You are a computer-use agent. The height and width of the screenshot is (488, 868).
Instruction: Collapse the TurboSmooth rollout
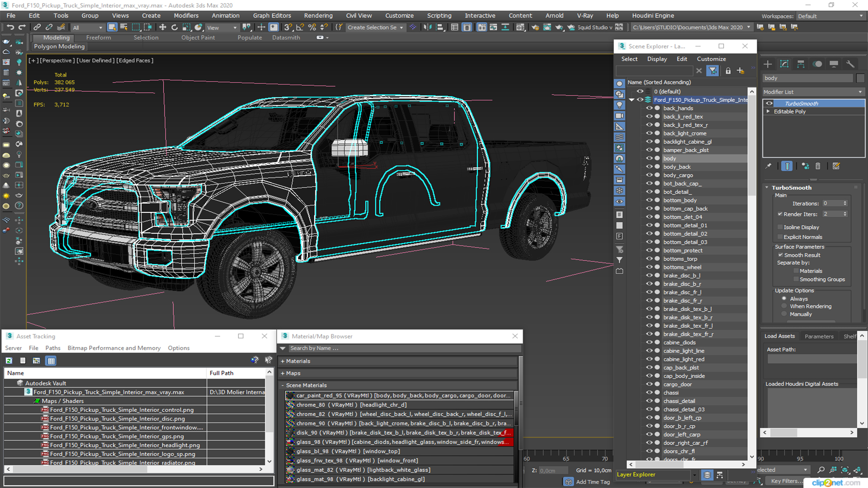pos(767,188)
